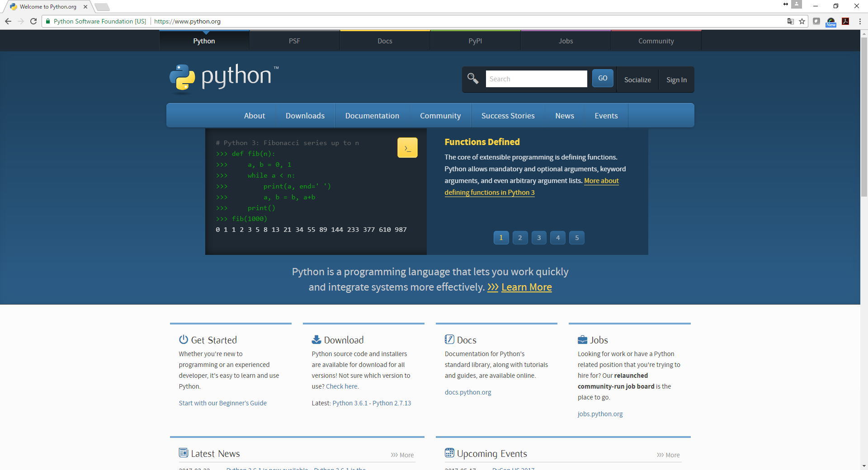
Task: Click the browser address bar URL
Action: pos(187,21)
